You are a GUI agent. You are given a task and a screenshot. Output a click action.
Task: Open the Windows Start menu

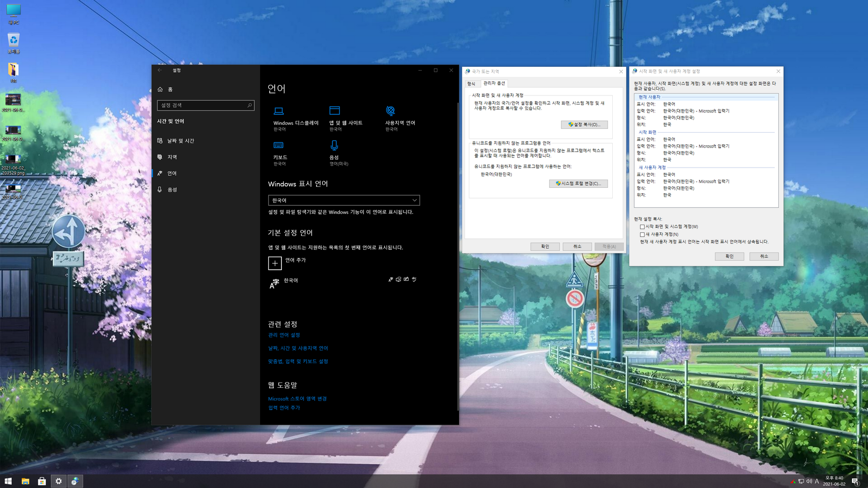point(8,481)
